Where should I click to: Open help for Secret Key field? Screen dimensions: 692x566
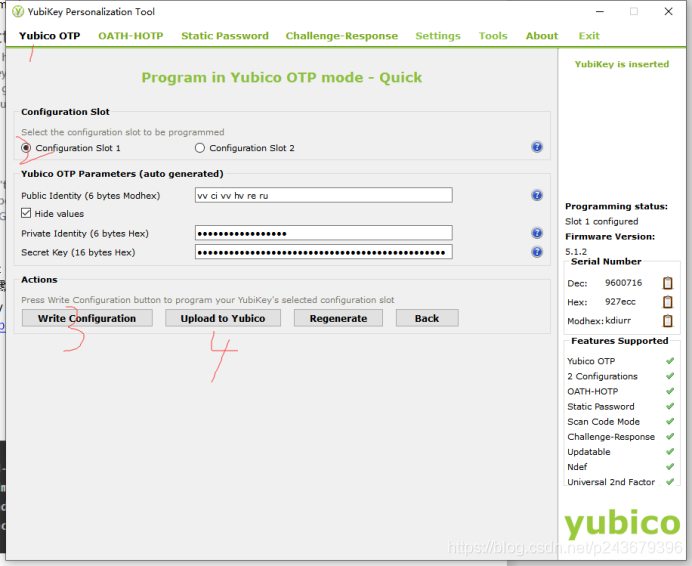537,252
